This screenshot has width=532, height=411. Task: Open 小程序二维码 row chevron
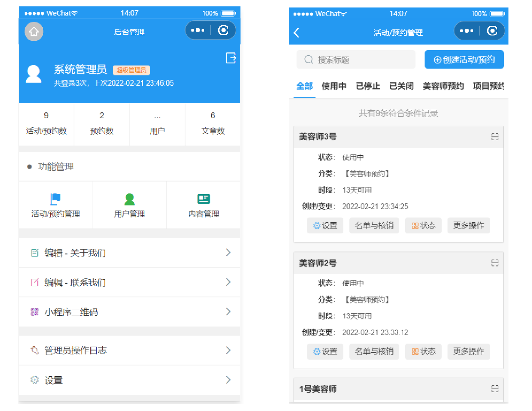coord(228,311)
